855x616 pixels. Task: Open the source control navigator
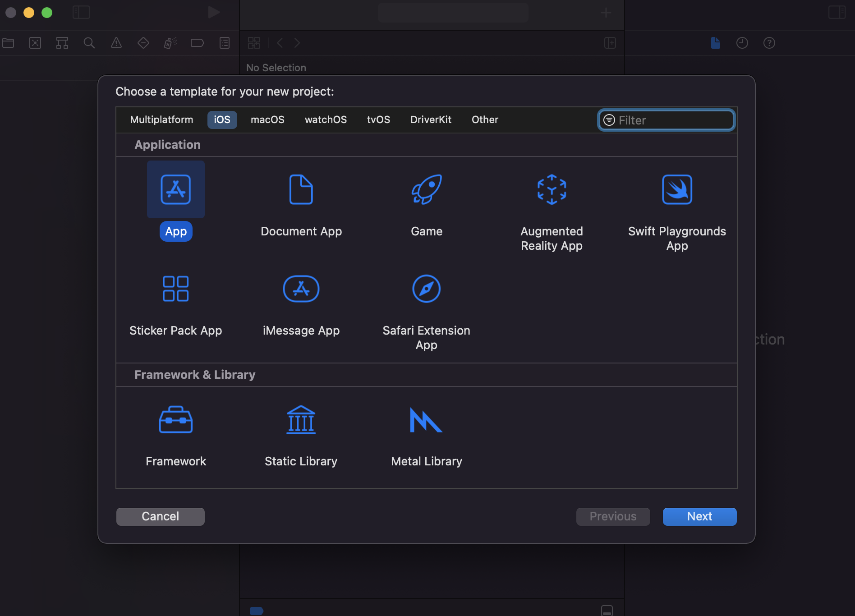tap(35, 43)
